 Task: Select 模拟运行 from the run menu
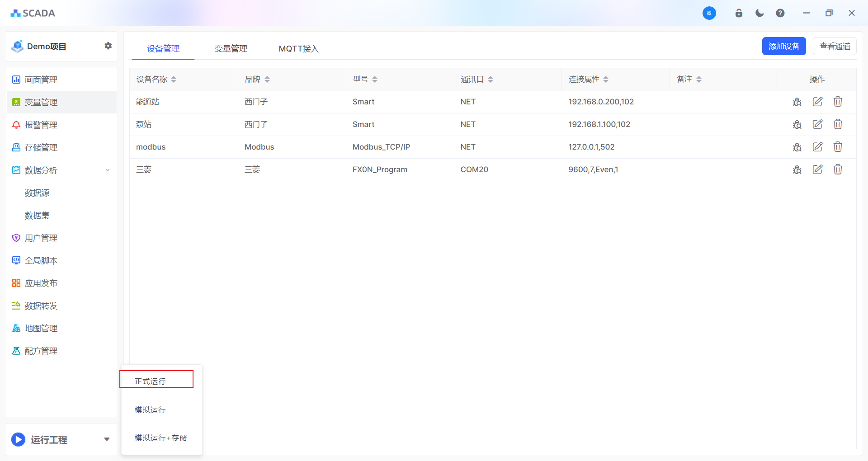coord(150,410)
